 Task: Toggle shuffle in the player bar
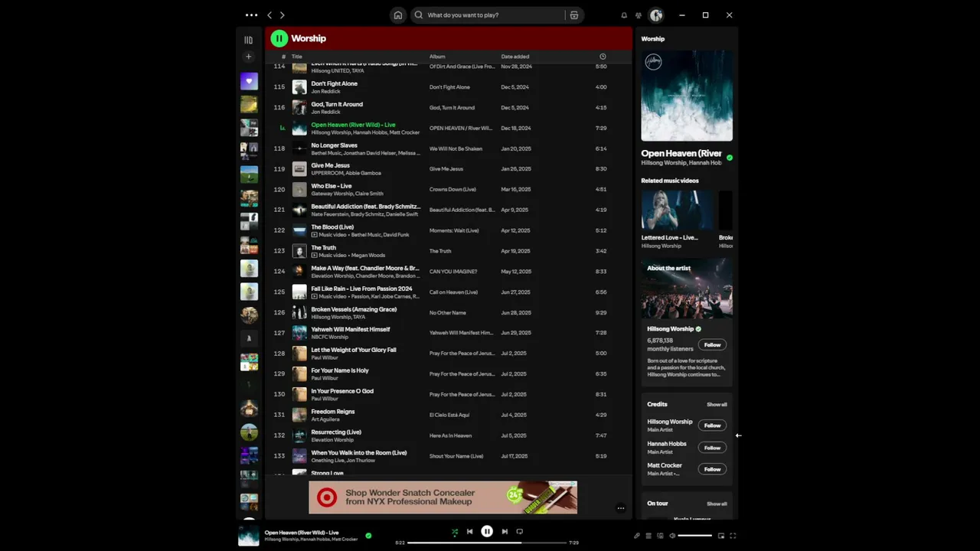click(x=454, y=532)
